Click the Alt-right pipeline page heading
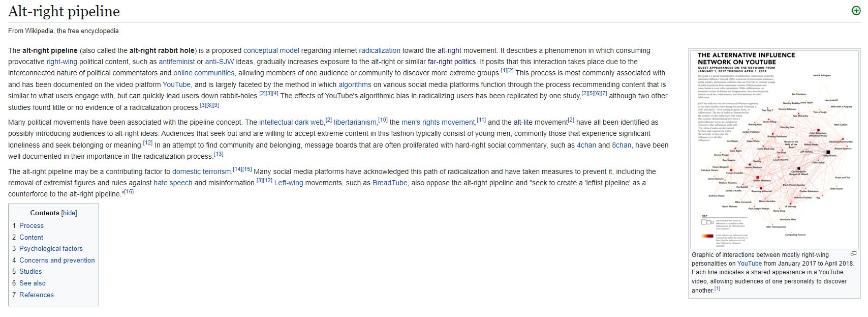 [64, 11]
